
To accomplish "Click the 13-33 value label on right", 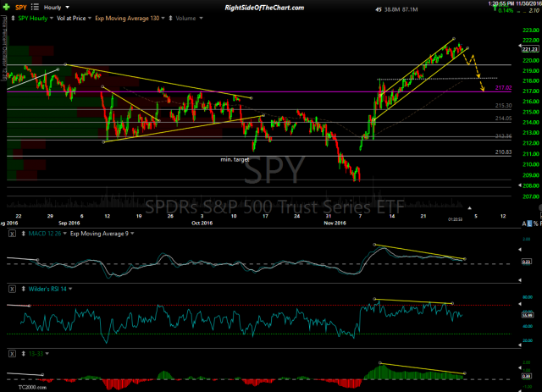I will click(526, 376).
